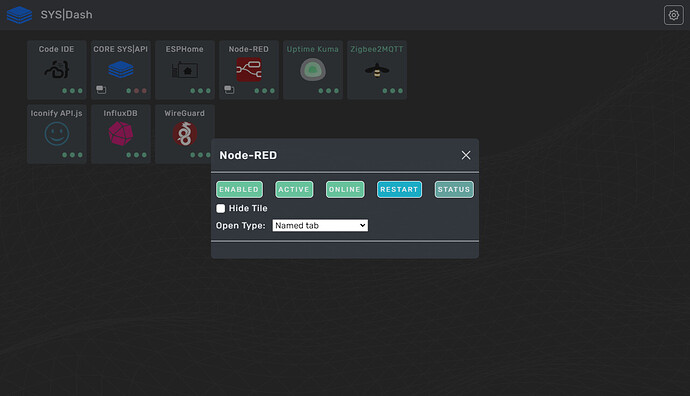This screenshot has width=690, height=396.
Task: Click status dots on Zigbee2MQTT tile
Action: click(x=393, y=91)
